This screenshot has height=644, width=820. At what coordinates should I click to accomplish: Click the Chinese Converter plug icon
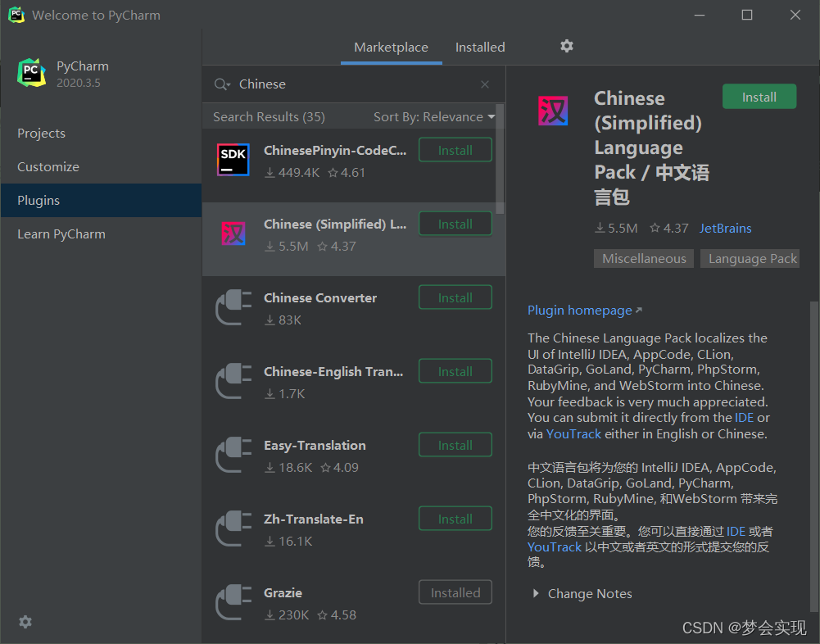click(233, 307)
